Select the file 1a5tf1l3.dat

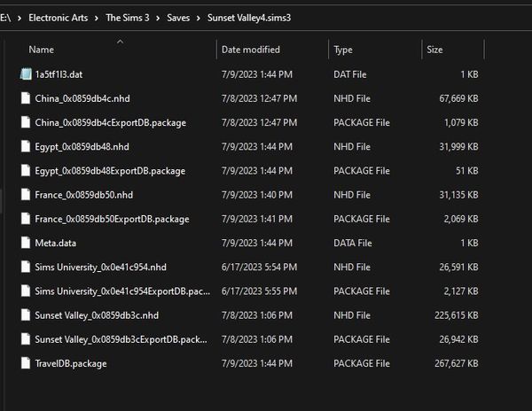[59, 74]
